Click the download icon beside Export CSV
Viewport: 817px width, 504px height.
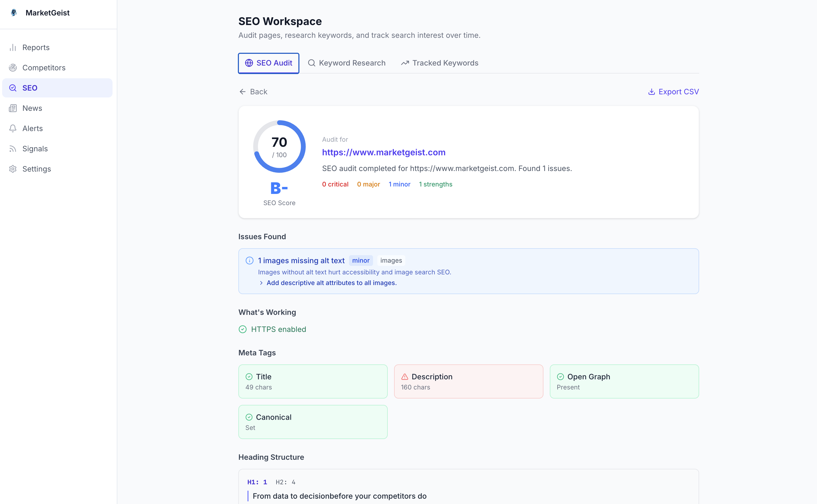tap(651, 91)
